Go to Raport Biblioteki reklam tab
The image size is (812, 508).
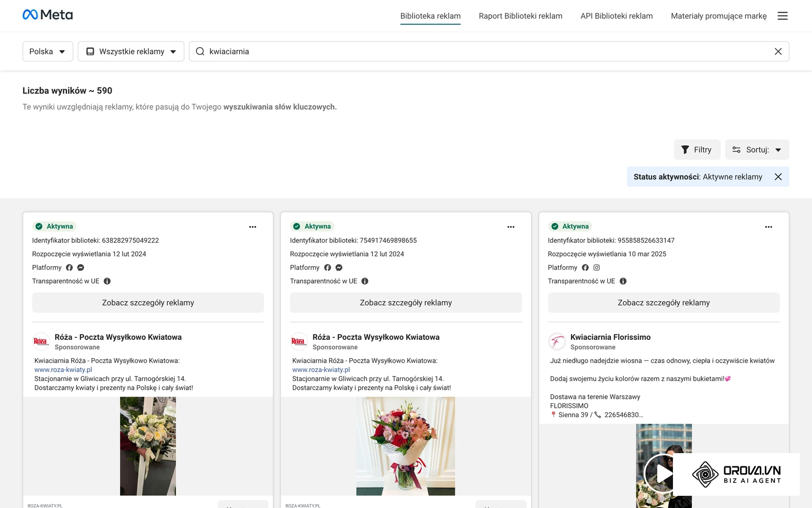click(x=521, y=16)
